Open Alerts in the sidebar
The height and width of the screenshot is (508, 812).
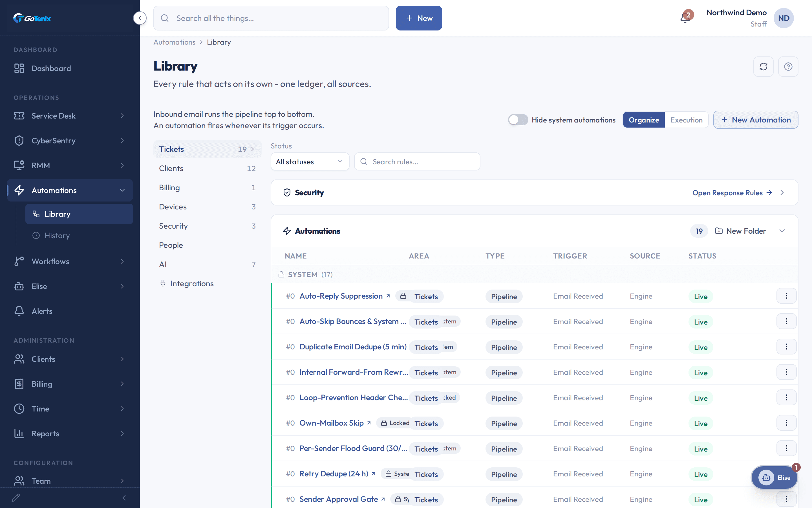(x=70, y=311)
